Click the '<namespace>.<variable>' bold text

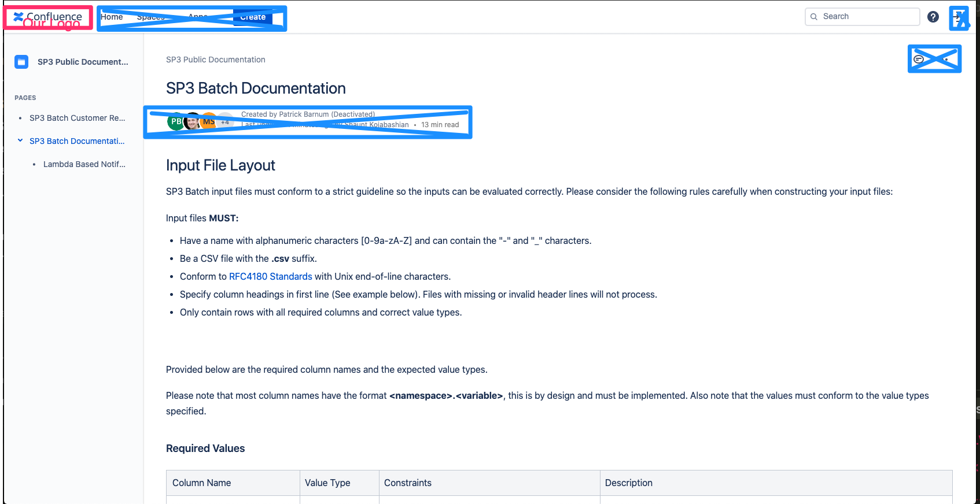pos(446,395)
